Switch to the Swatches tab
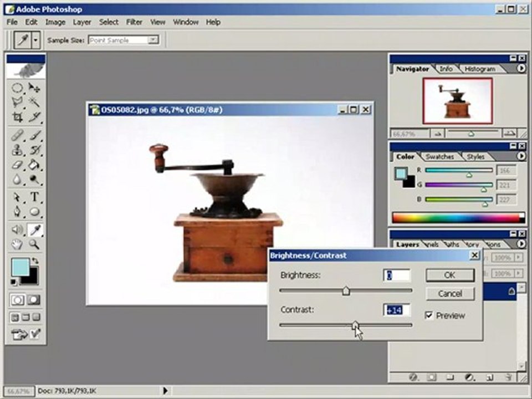Image resolution: width=532 pixels, height=399 pixels. coord(439,157)
